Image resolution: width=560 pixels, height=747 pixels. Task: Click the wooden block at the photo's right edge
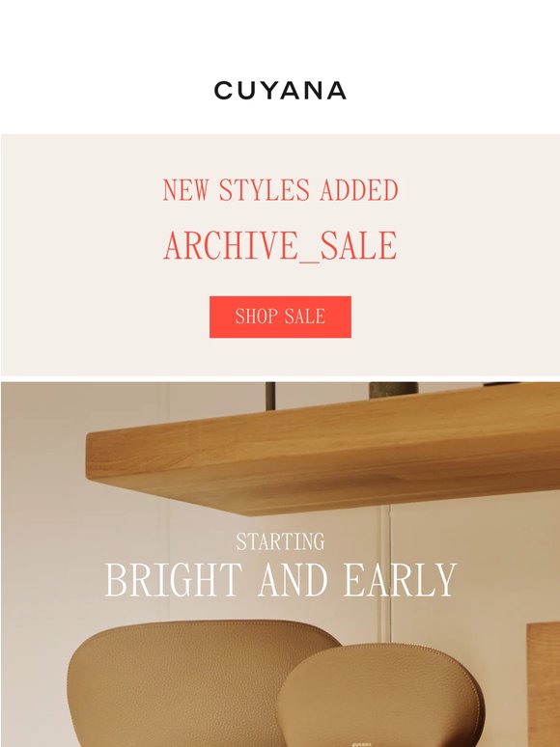544,683
